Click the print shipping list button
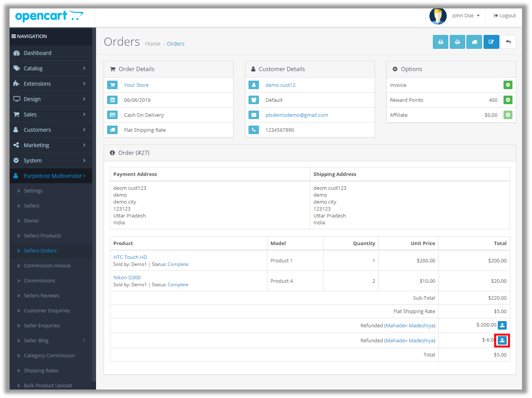Screen dimensions: 532x398 457,42
